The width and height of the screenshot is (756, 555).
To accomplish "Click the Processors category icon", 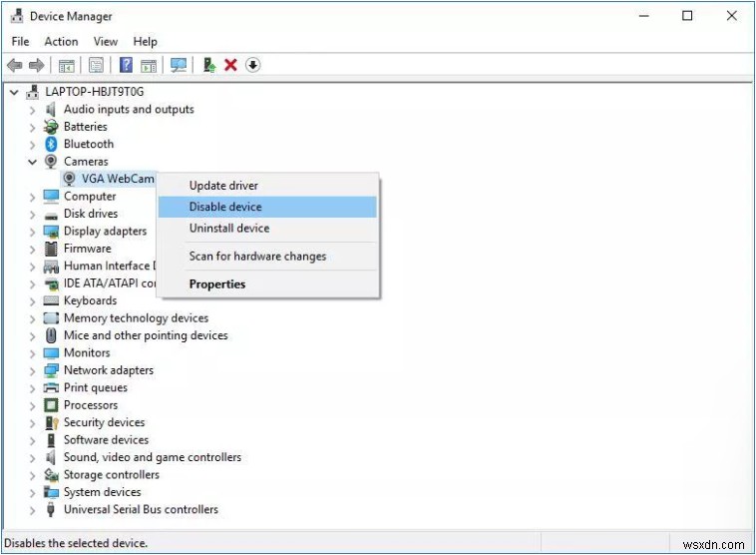I will [x=51, y=405].
